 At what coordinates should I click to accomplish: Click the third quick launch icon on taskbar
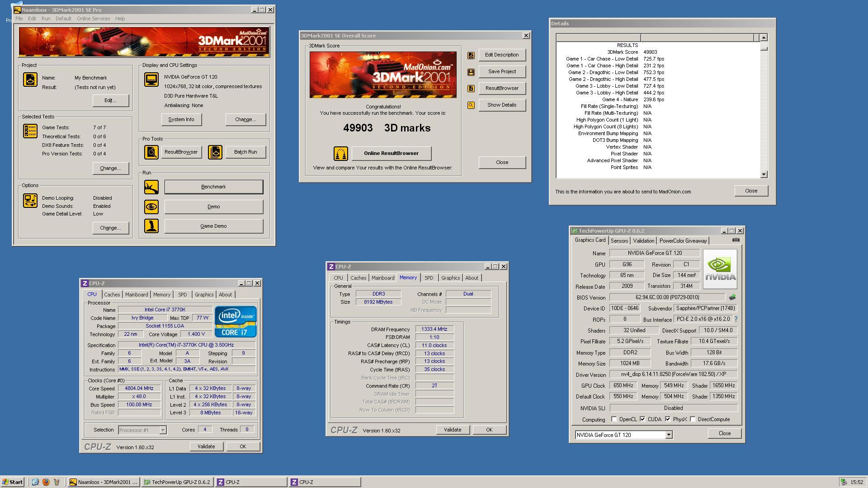57,482
